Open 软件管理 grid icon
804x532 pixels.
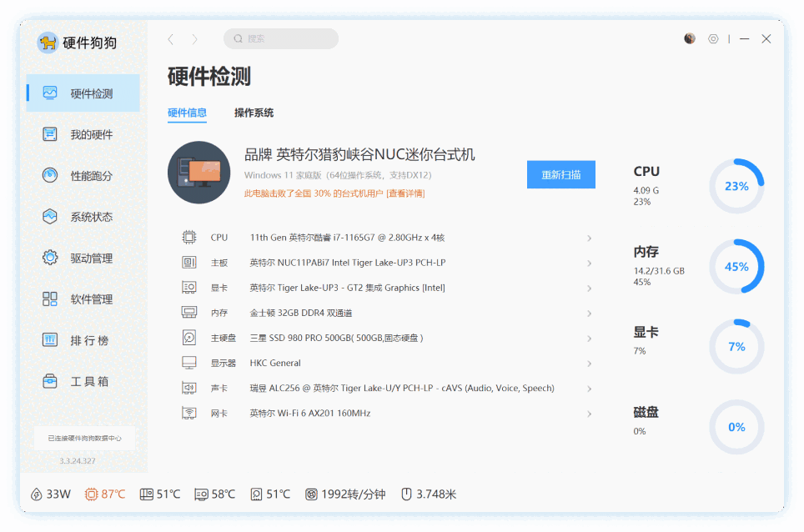point(50,299)
